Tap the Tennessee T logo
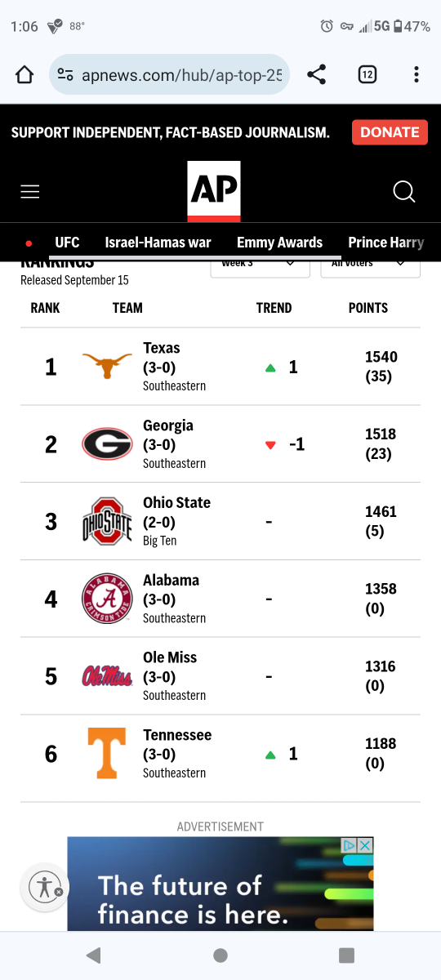This screenshot has width=441, height=980. click(x=107, y=753)
